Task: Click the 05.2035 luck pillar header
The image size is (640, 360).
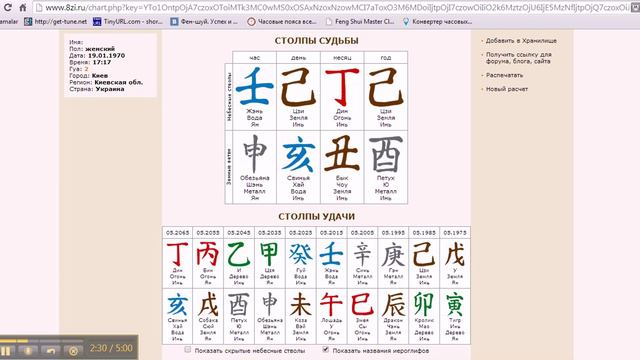Action: point(269,233)
